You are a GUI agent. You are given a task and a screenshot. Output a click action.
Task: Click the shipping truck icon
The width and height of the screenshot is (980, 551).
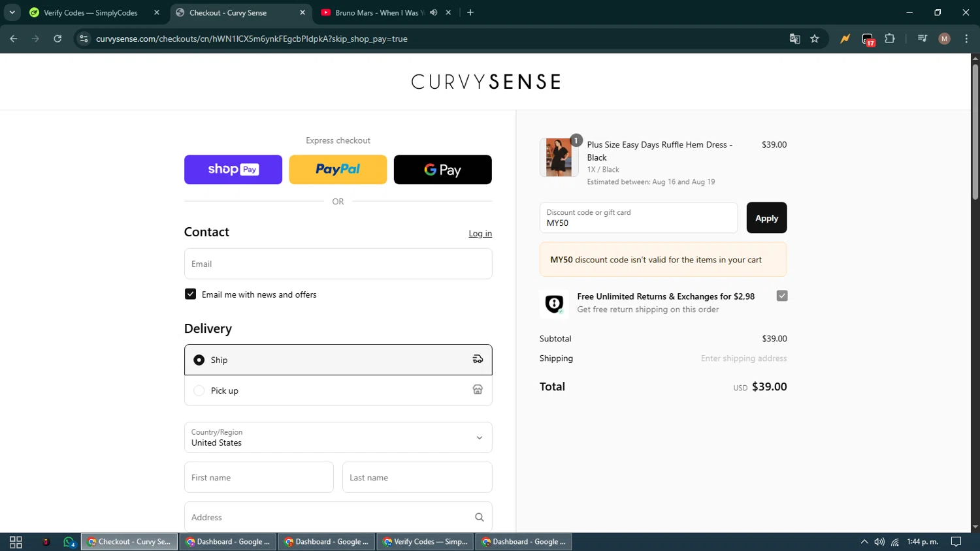478,359
